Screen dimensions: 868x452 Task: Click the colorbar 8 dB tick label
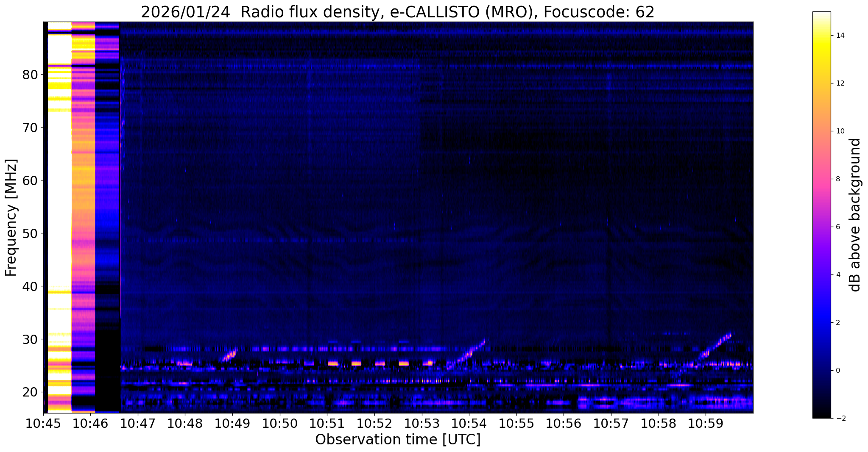coord(838,179)
